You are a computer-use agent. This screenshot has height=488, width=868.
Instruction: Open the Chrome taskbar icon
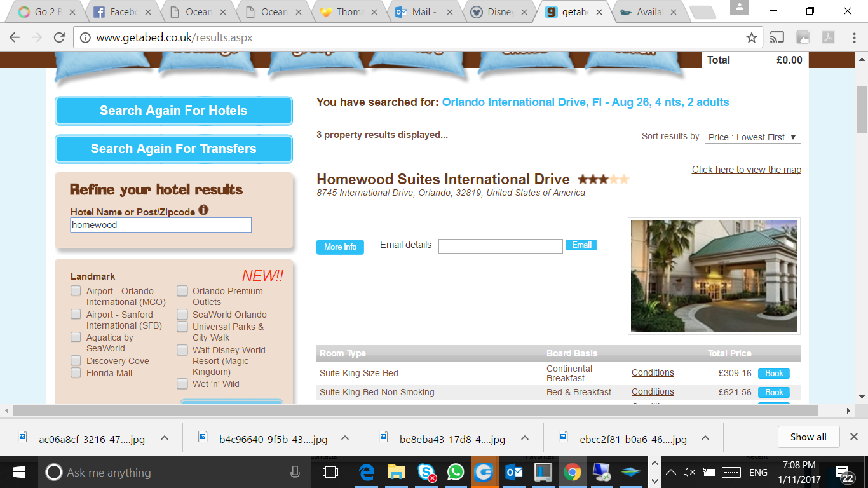[x=572, y=472]
